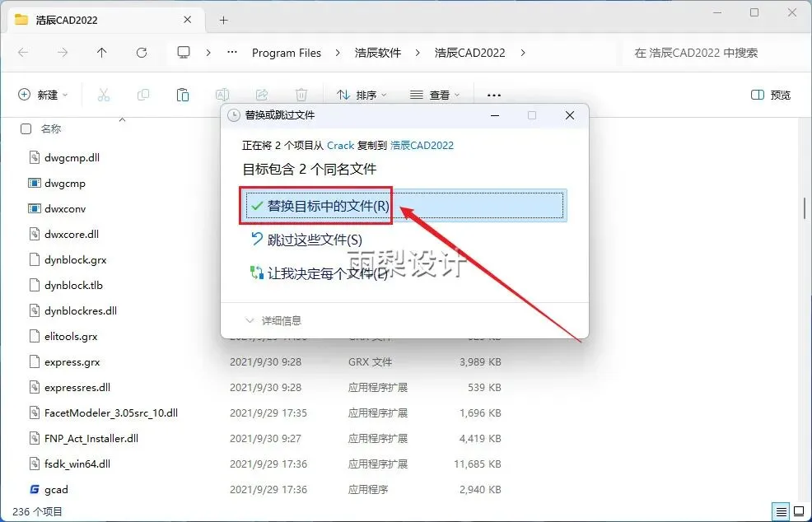Select the file express.grx
The image size is (812, 522).
tap(72, 362)
